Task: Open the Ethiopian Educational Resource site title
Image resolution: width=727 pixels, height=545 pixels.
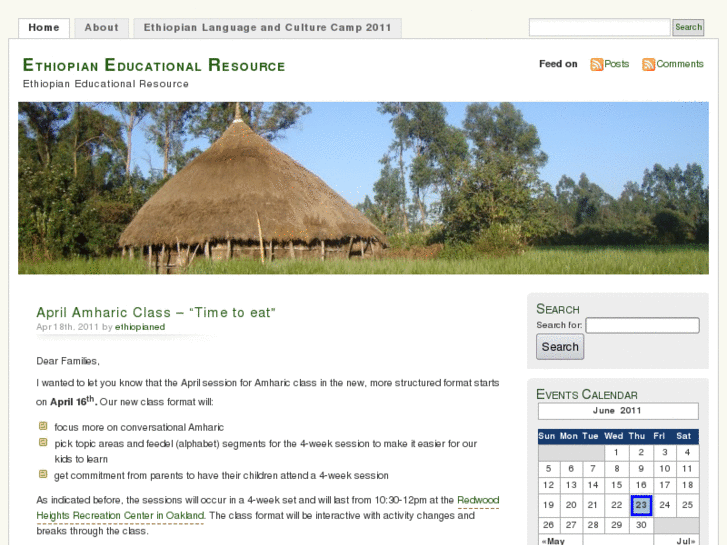Action: [x=154, y=65]
